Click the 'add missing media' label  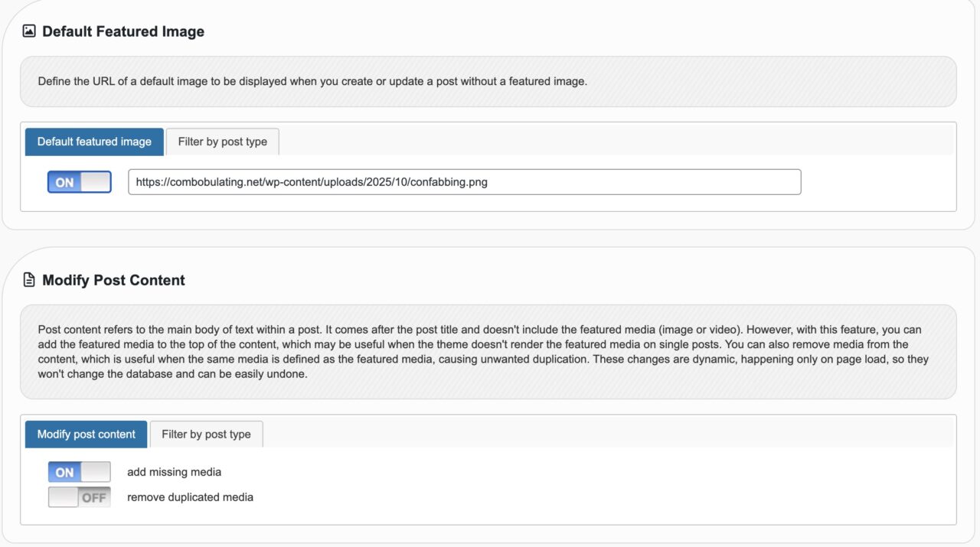(x=174, y=472)
